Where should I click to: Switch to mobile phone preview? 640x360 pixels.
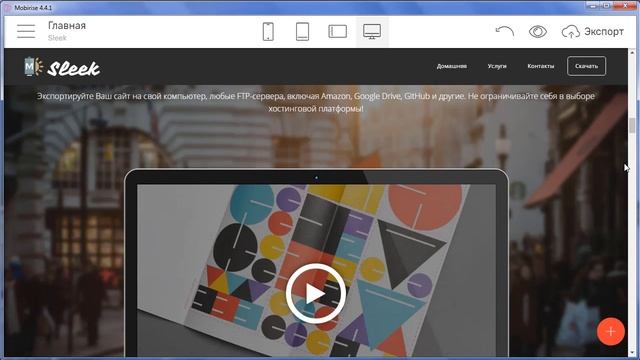pyautogui.click(x=268, y=31)
